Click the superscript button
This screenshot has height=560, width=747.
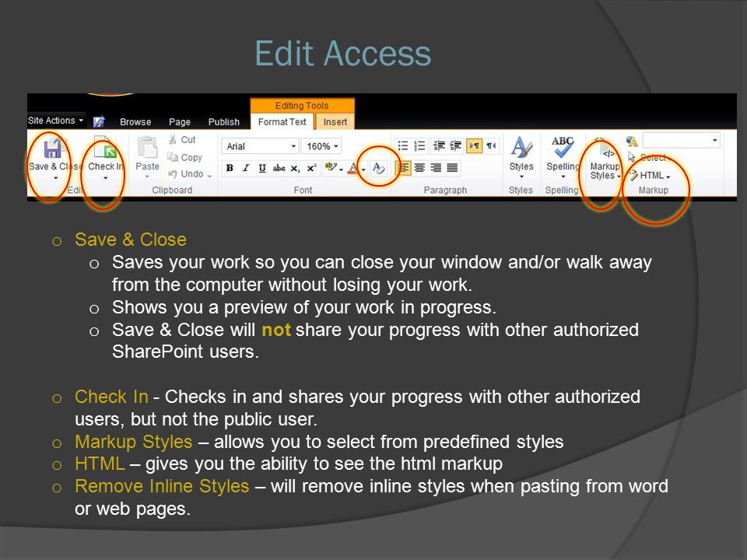point(311,168)
